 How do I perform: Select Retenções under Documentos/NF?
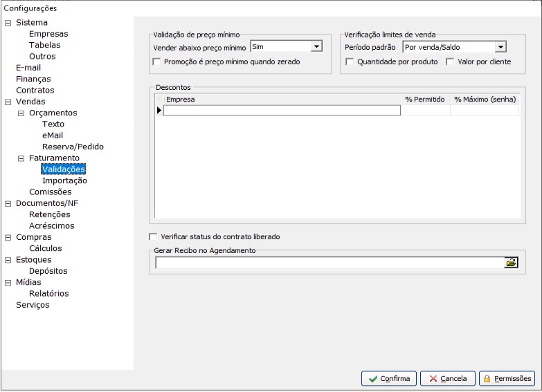point(49,214)
